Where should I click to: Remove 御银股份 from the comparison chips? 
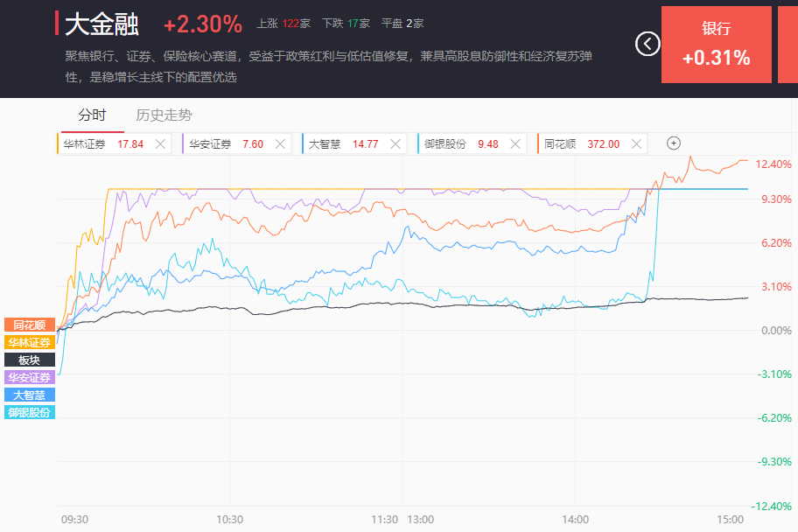click(x=517, y=144)
